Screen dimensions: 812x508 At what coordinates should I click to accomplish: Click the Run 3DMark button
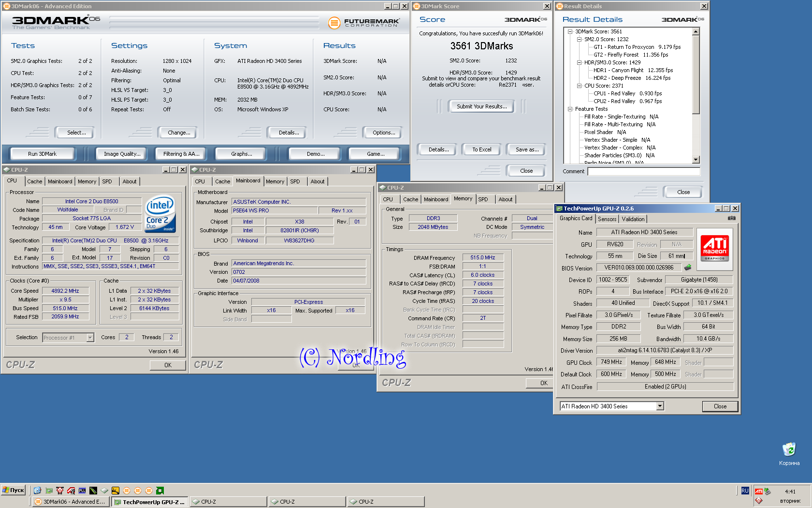[42, 154]
